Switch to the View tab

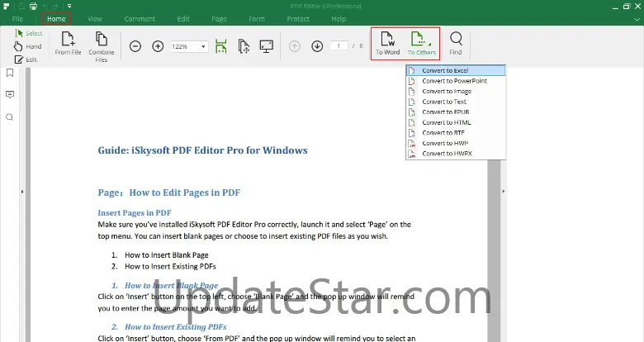tap(95, 19)
